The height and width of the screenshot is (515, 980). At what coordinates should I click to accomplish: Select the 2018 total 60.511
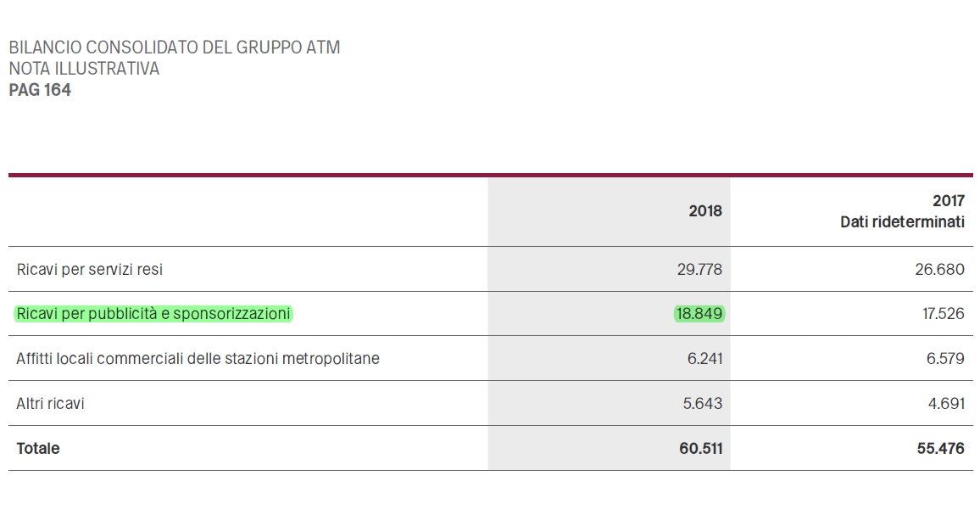[700, 448]
